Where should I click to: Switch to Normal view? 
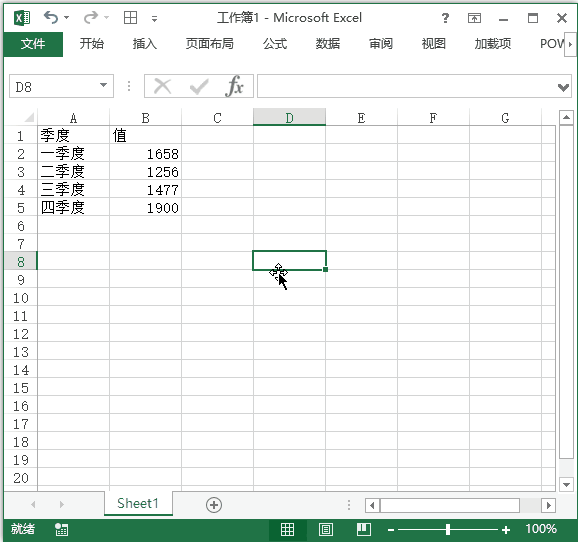tap(287, 529)
